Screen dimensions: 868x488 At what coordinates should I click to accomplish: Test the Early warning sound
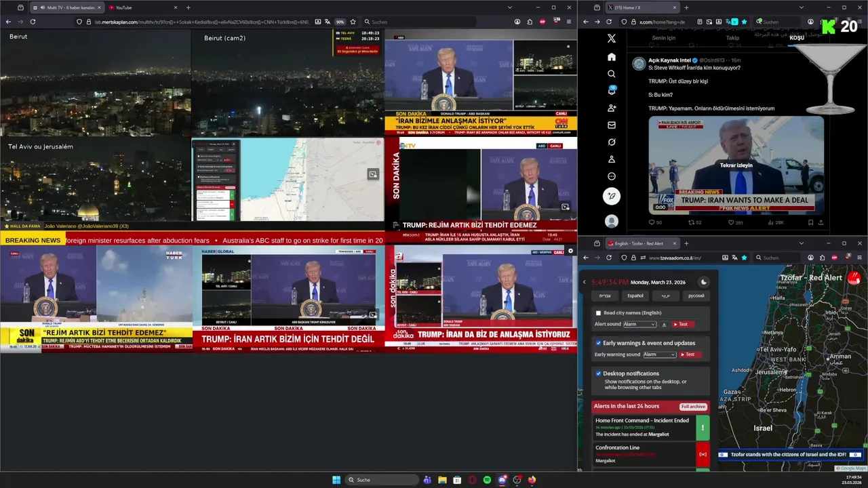tap(690, 354)
